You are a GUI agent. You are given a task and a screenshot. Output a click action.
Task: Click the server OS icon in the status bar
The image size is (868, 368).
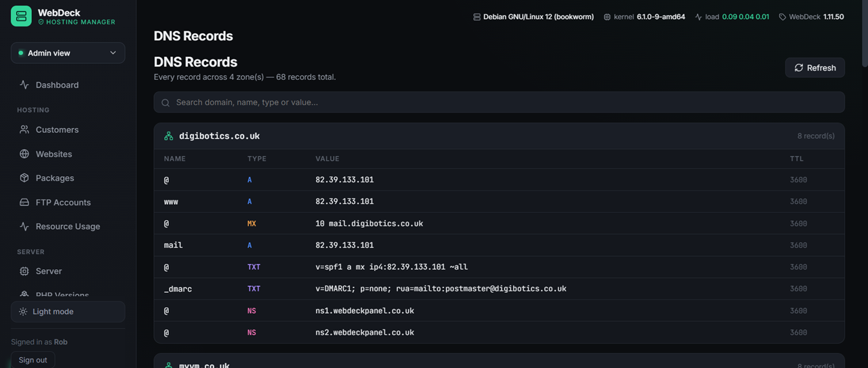[477, 17]
